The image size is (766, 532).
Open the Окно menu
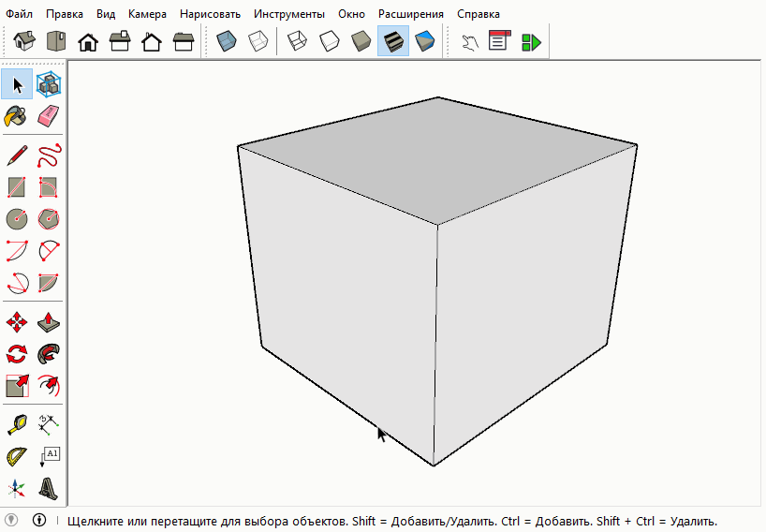click(x=351, y=14)
